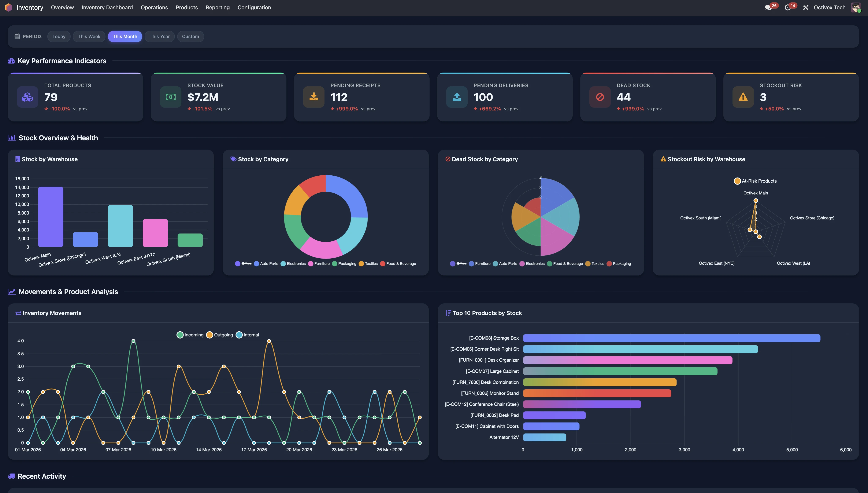This screenshot has height=493, width=868.
Task: Open the Inventory Dashboard menu
Action: point(107,7)
